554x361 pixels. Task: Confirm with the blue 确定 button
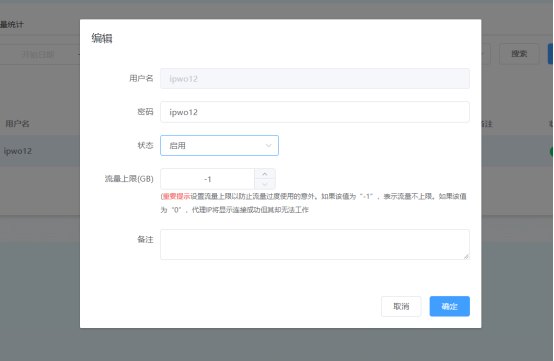point(449,306)
